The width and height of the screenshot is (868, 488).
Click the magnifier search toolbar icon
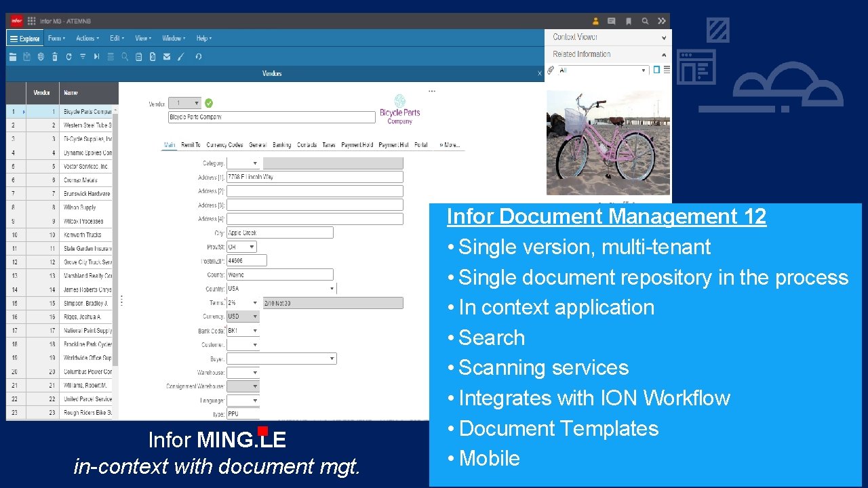click(125, 57)
